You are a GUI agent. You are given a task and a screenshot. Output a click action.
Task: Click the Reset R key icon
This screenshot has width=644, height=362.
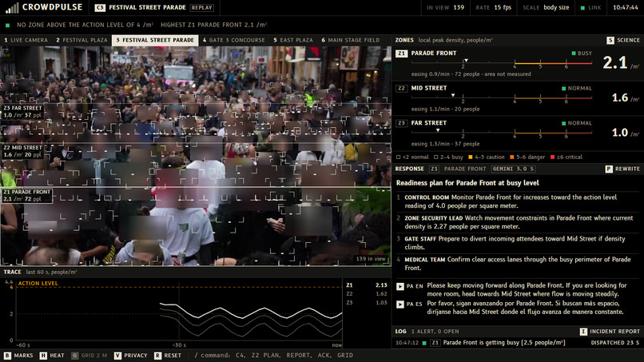157,356
